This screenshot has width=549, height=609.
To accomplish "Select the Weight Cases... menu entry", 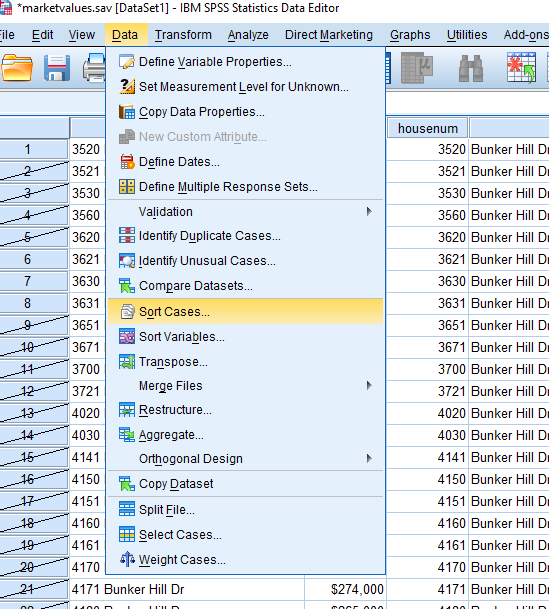I will (245, 560).
